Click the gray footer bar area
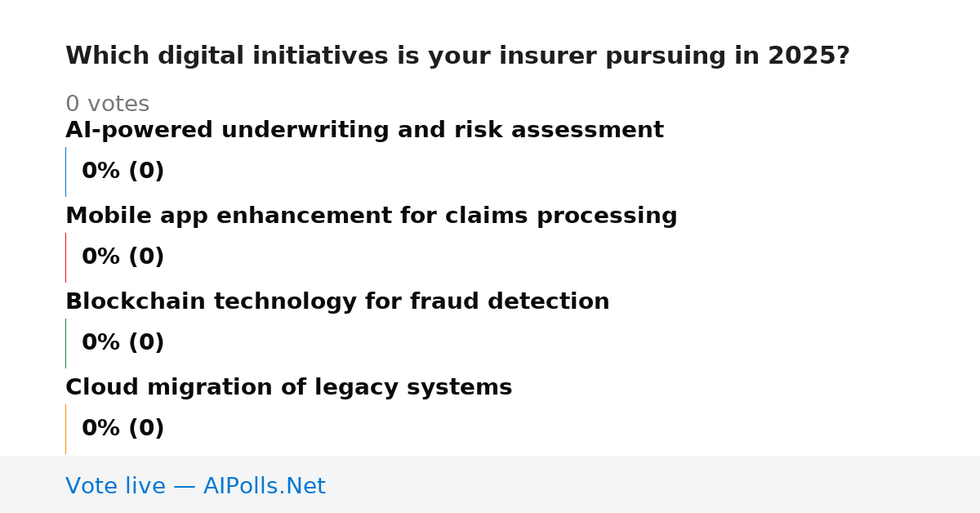Screen dimensions: 980x513 click(x=490, y=484)
